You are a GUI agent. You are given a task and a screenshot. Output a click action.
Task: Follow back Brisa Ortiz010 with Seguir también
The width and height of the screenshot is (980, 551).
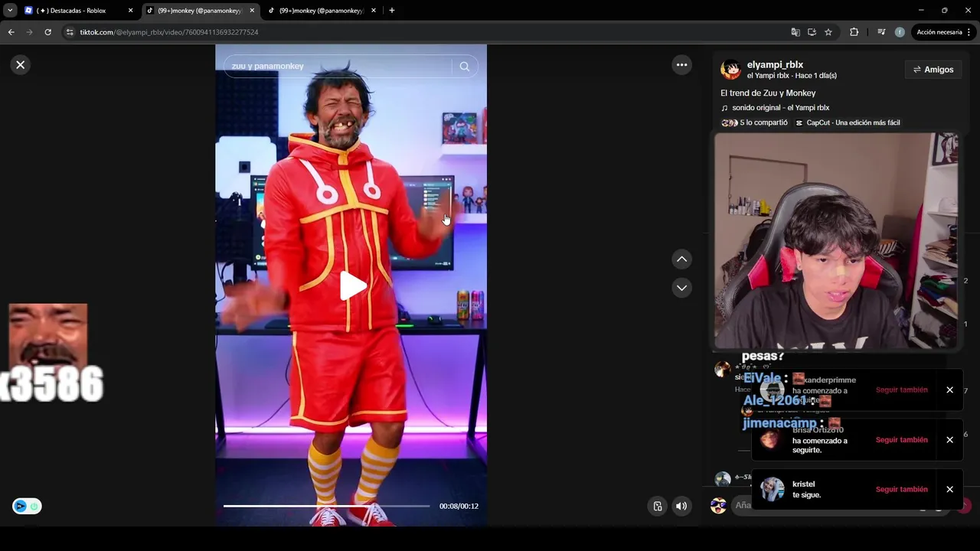[x=901, y=440]
